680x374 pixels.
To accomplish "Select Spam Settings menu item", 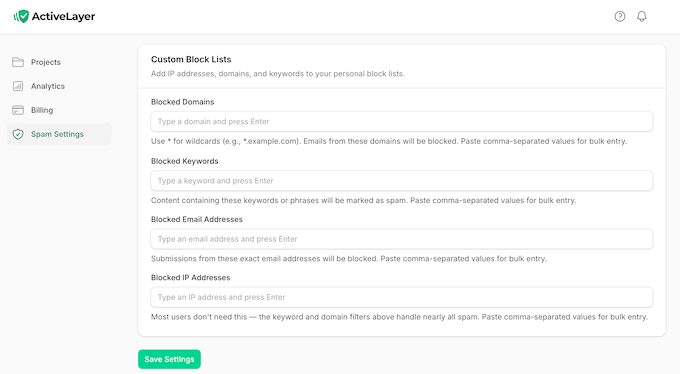I will [59, 134].
